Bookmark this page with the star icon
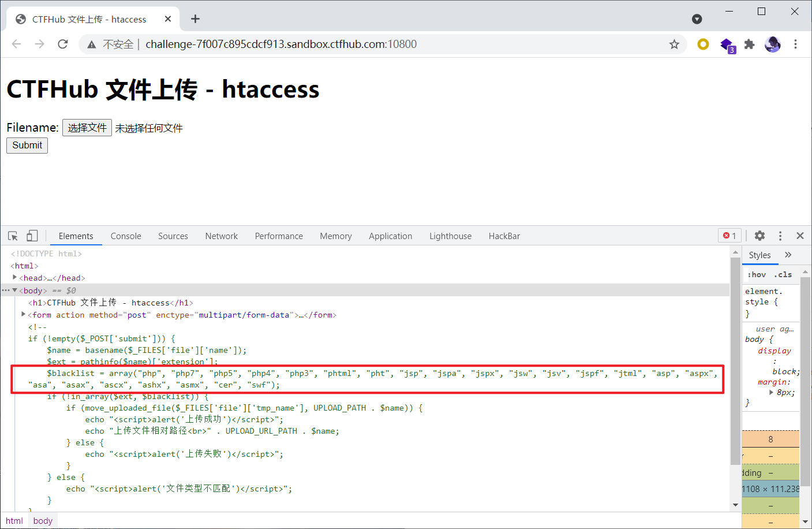 [x=674, y=44]
